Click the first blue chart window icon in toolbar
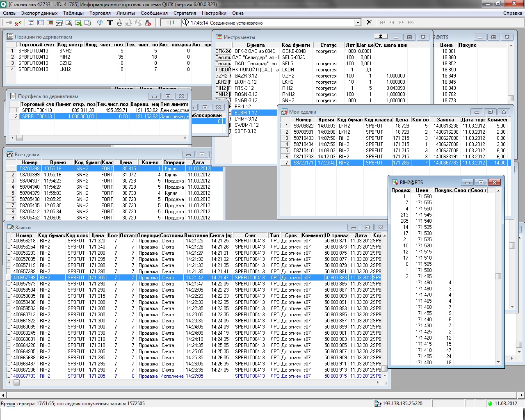The width and height of the screenshot is (525, 420). [x=31, y=23]
